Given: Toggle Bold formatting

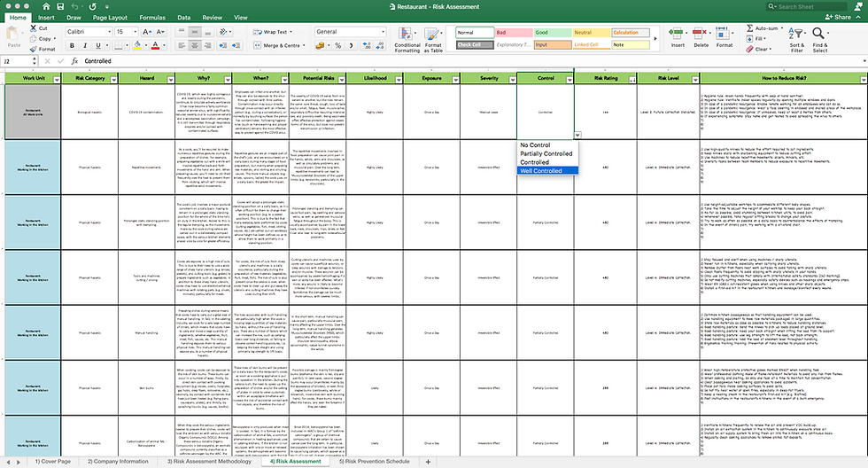Looking at the screenshot, I should point(72,45).
